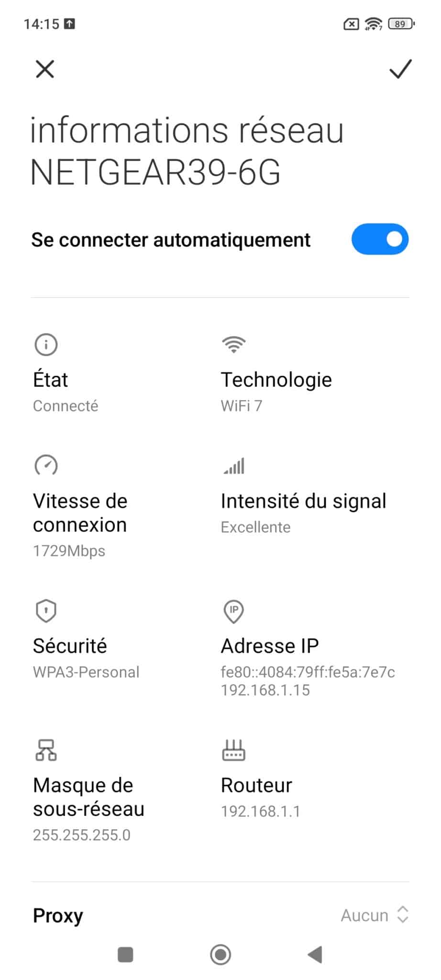441x980 pixels.
Task: Select the Proxy setting row label
Action: (x=58, y=915)
